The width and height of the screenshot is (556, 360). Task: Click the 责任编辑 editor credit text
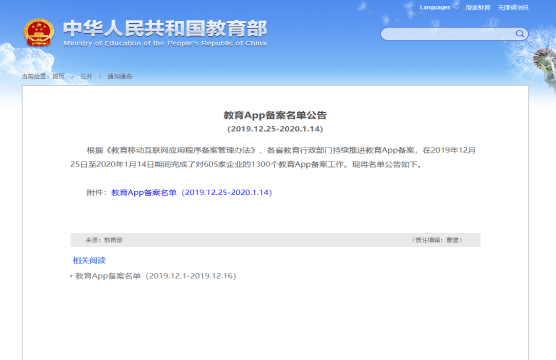437,240
